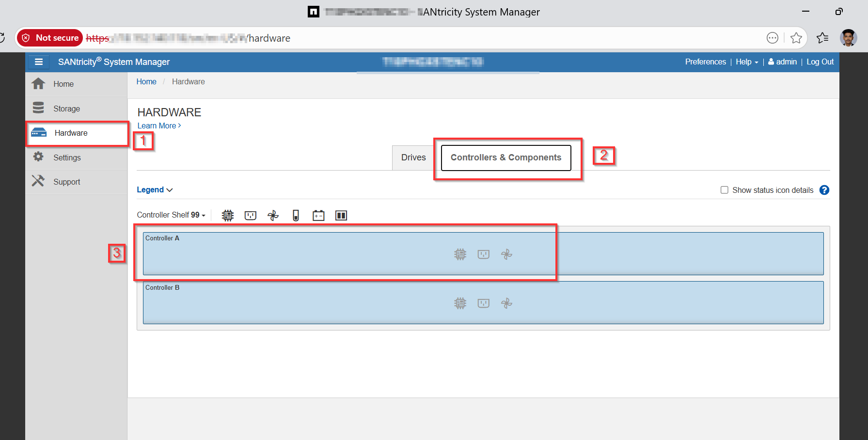Switch to the Drives tab
Image resolution: width=868 pixels, height=440 pixels.
(x=413, y=157)
